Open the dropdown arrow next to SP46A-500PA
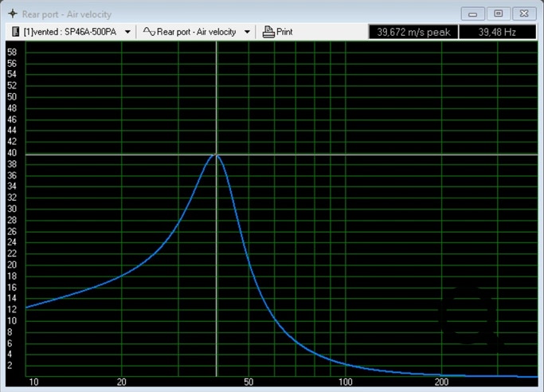 [127, 33]
